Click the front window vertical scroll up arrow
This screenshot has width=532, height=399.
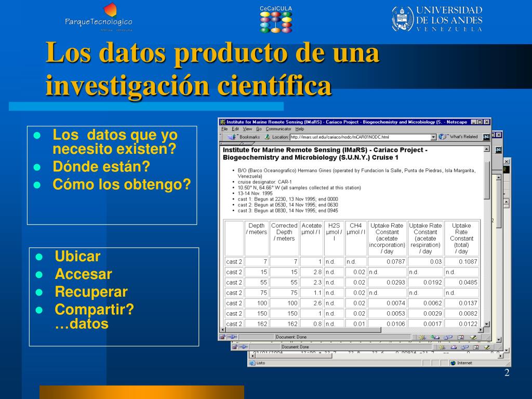486,149
